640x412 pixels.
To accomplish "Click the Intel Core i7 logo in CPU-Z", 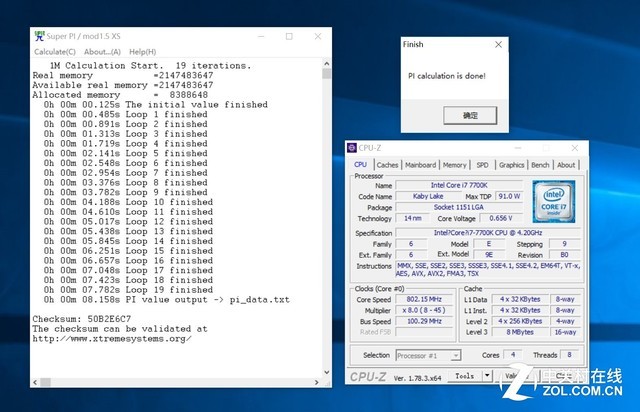I will [553, 201].
